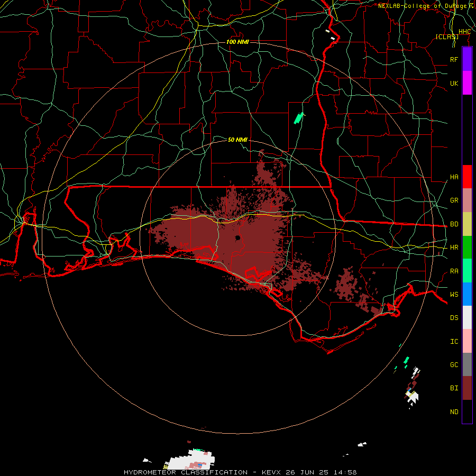Click the RA legend label
Screen dimensions: 476x476
click(454, 271)
